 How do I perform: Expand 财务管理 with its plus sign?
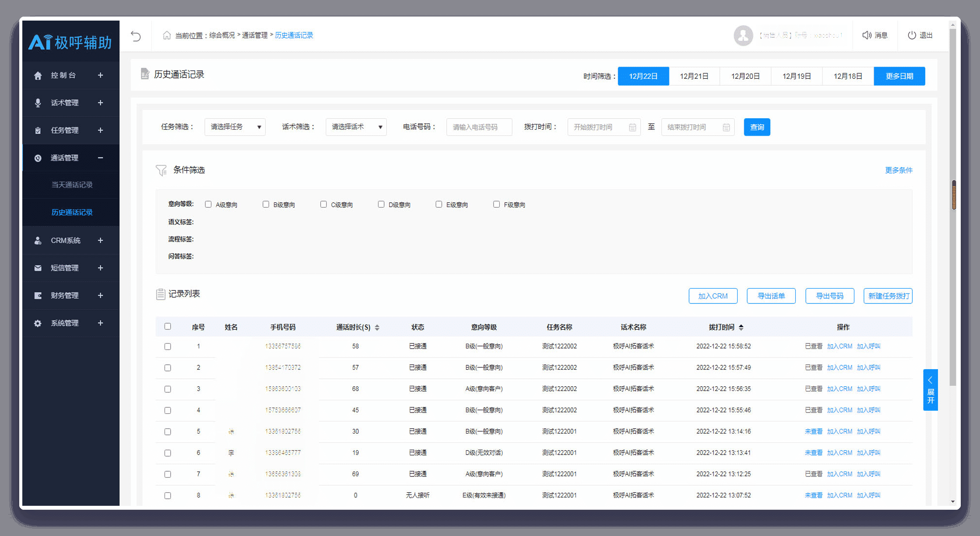coord(100,296)
